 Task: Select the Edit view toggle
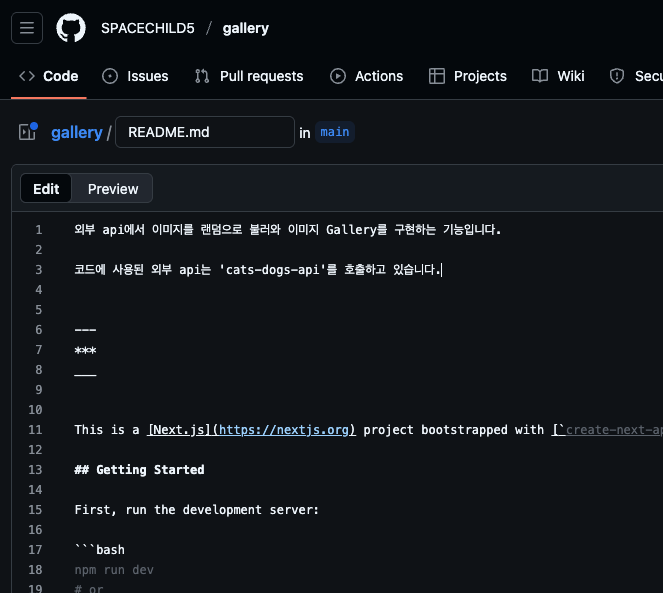[x=46, y=189]
